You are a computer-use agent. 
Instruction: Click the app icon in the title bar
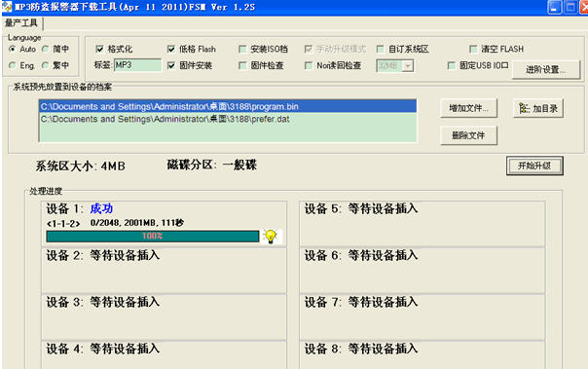click(x=7, y=7)
